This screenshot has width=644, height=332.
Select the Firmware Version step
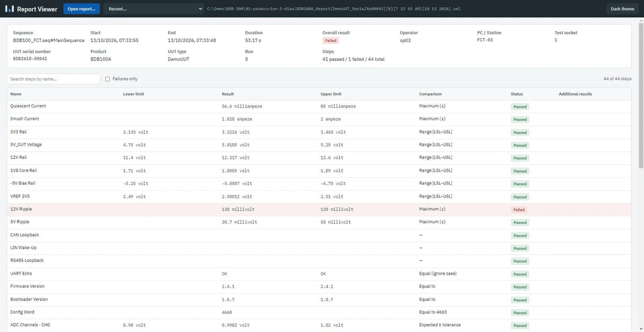tap(319, 286)
